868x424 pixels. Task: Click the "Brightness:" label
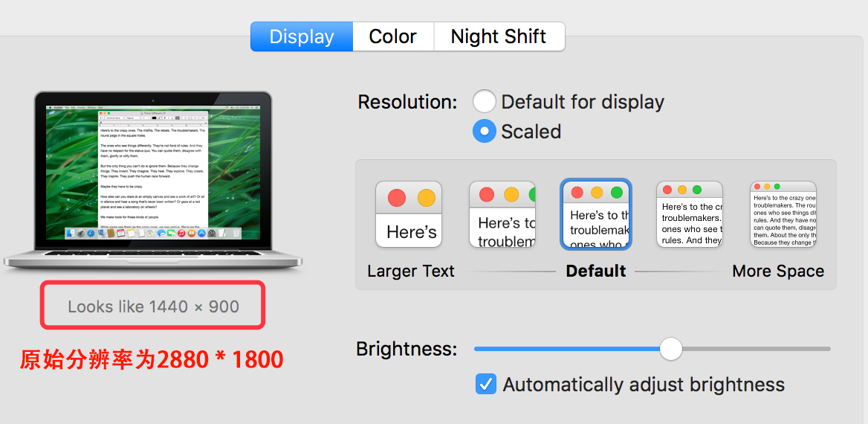[x=407, y=349]
